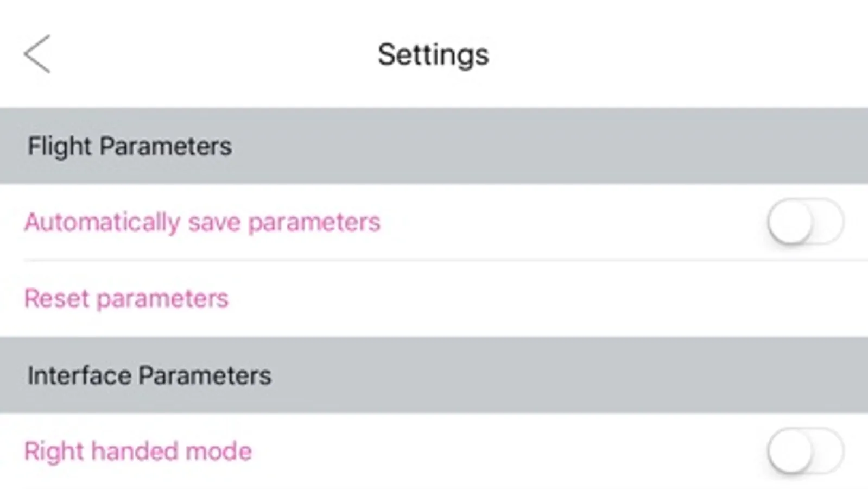The width and height of the screenshot is (868, 489).
Task: Click the word Flight in the first header
Action: (x=60, y=146)
